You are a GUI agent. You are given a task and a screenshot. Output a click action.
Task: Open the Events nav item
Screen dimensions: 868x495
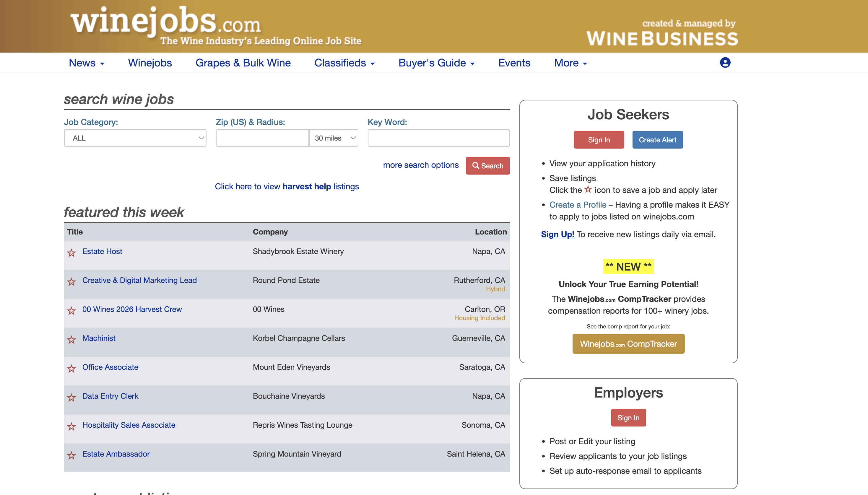pyautogui.click(x=514, y=63)
